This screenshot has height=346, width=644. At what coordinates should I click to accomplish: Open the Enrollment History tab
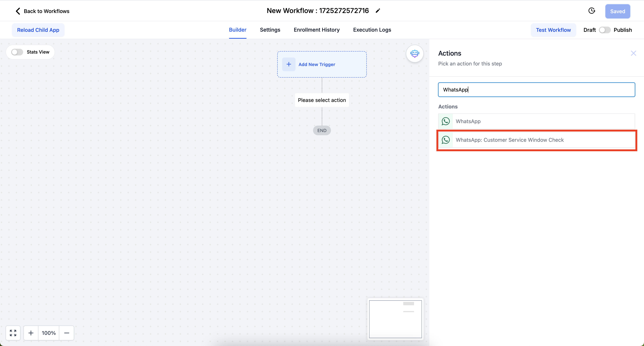click(x=316, y=30)
